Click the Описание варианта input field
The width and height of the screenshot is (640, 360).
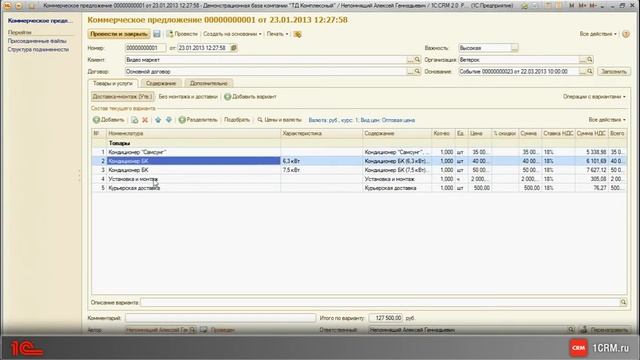pos(380,302)
